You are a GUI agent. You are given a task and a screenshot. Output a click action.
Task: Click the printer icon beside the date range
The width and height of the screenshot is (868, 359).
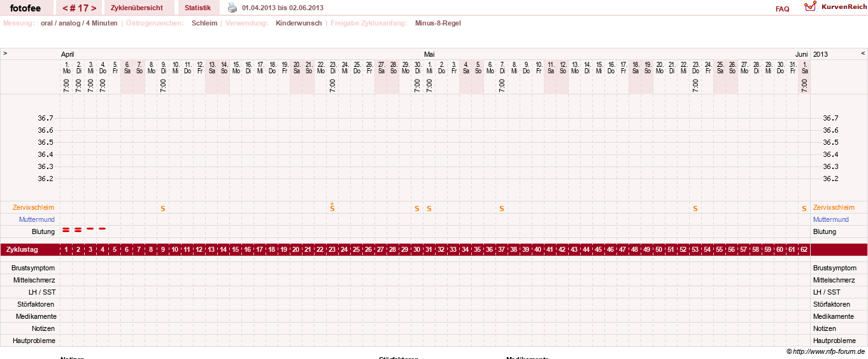point(232,8)
